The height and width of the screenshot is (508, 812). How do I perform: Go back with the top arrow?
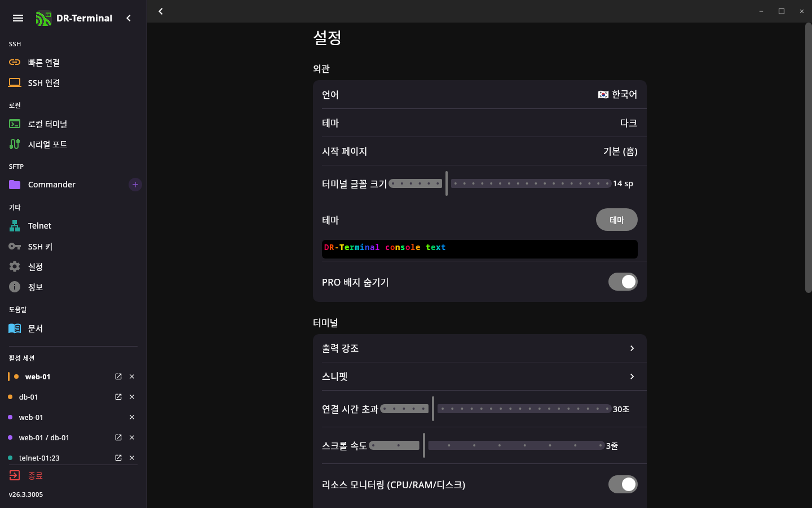161,11
